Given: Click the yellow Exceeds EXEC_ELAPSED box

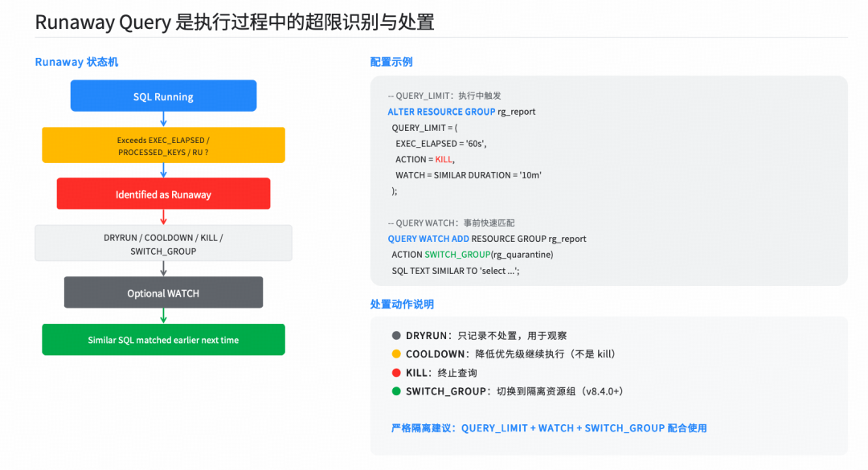Looking at the screenshot, I should coord(163,145).
